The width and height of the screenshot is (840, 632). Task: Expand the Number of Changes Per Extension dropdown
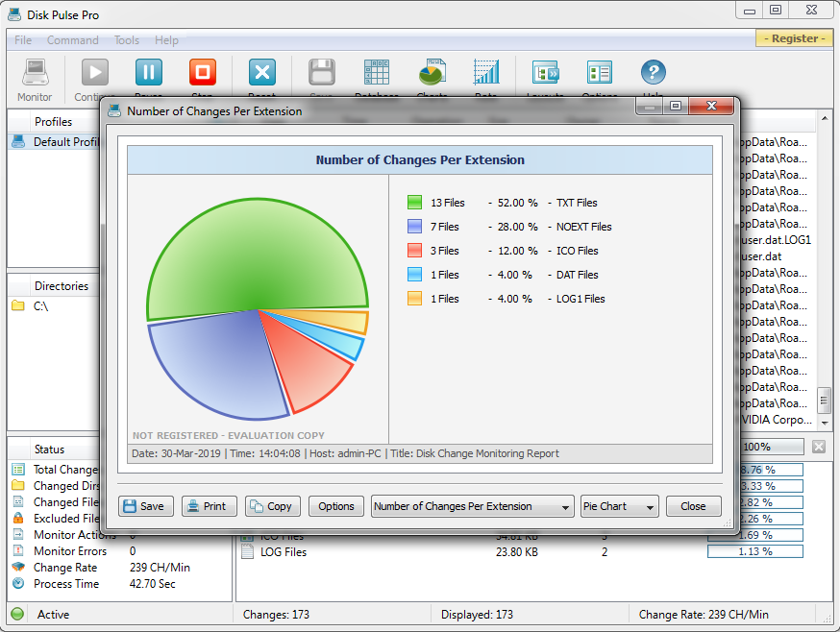[x=472, y=506]
